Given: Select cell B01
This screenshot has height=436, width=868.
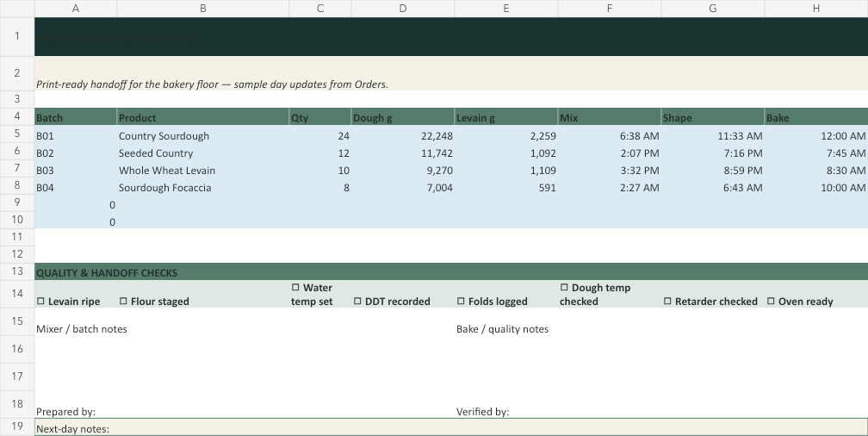Looking at the screenshot, I should pyautogui.click(x=76, y=134).
